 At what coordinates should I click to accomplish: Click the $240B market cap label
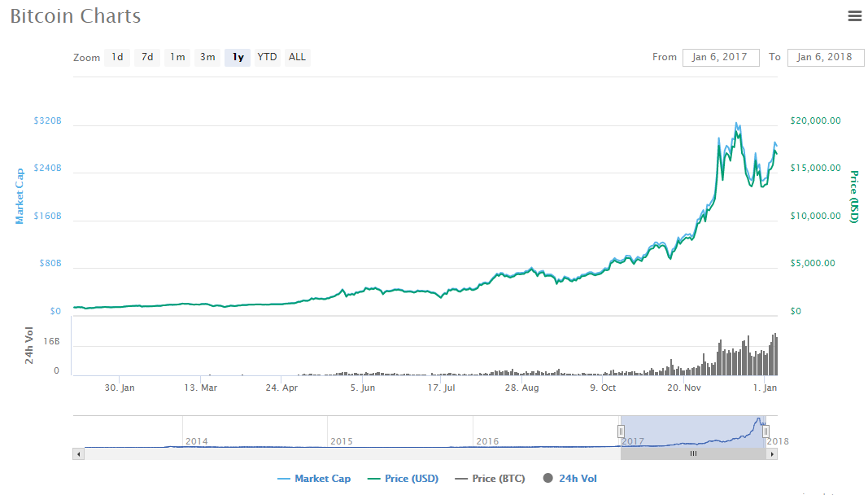tap(48, 168)
